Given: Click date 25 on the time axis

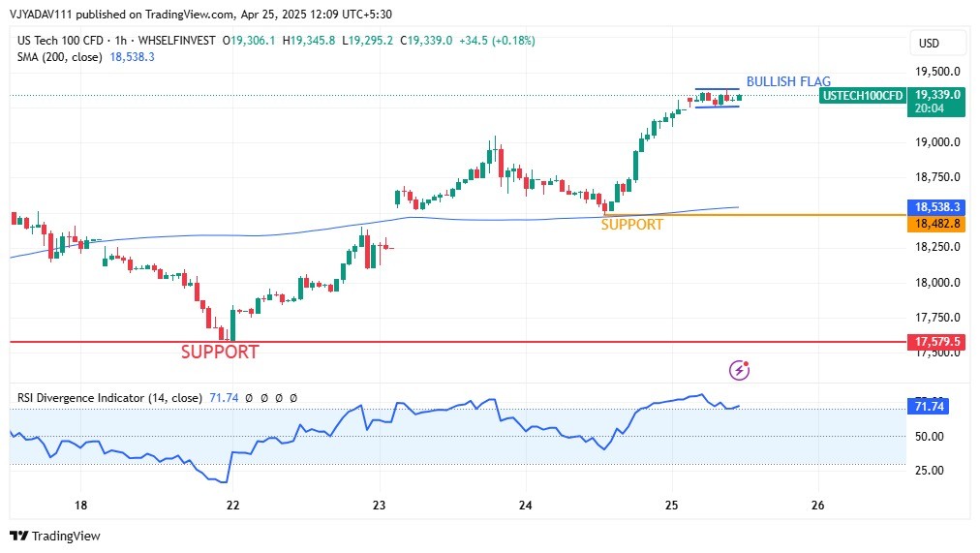Looking at the screenshot, I should [671, 506].
